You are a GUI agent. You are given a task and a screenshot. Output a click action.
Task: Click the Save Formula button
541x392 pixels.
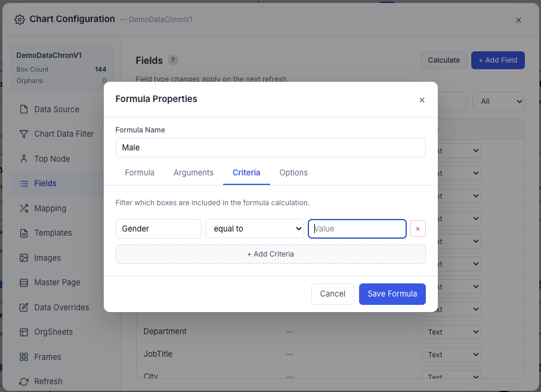[392, 294]
